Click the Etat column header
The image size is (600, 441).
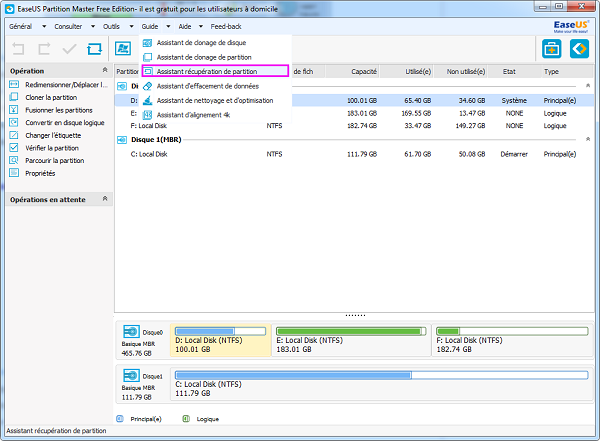(x=514, y=72)
